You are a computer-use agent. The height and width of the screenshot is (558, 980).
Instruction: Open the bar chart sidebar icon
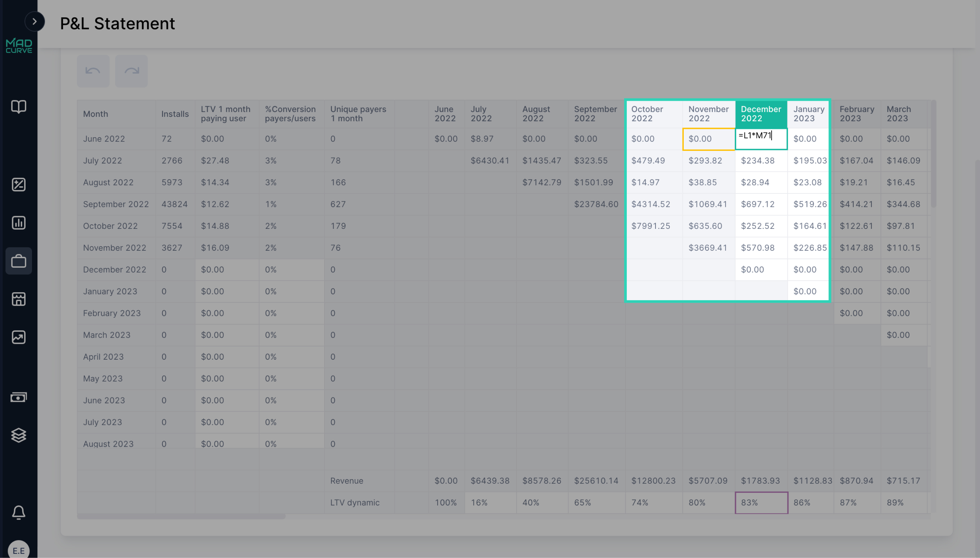pyautogui.click(x=18, y=223)
